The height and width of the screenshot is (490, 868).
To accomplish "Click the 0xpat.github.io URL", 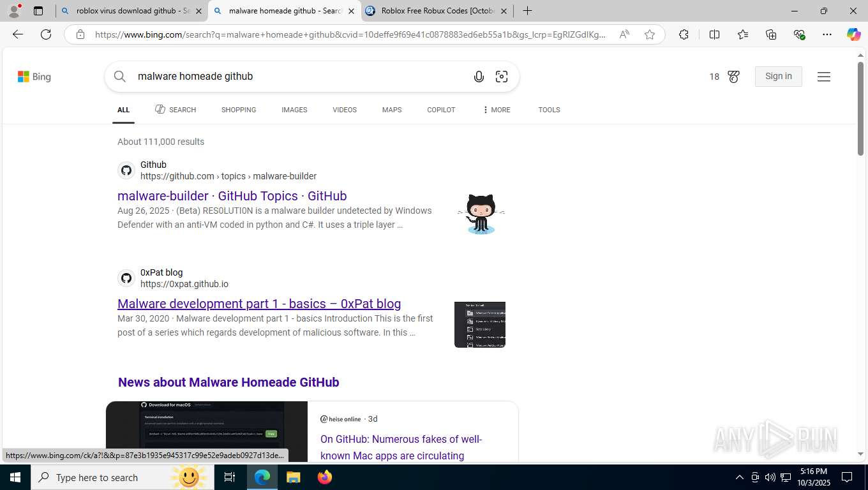I will (184, 284).
